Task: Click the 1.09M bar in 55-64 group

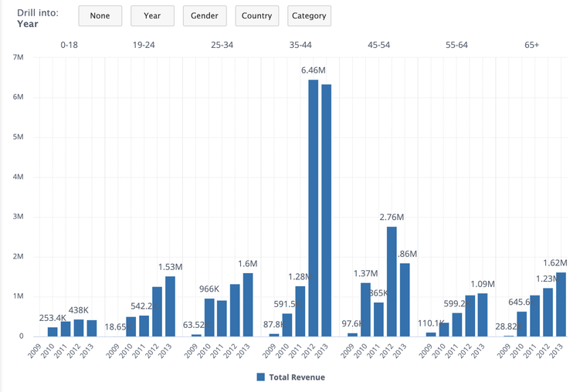Action: click(x=483, y=315)
